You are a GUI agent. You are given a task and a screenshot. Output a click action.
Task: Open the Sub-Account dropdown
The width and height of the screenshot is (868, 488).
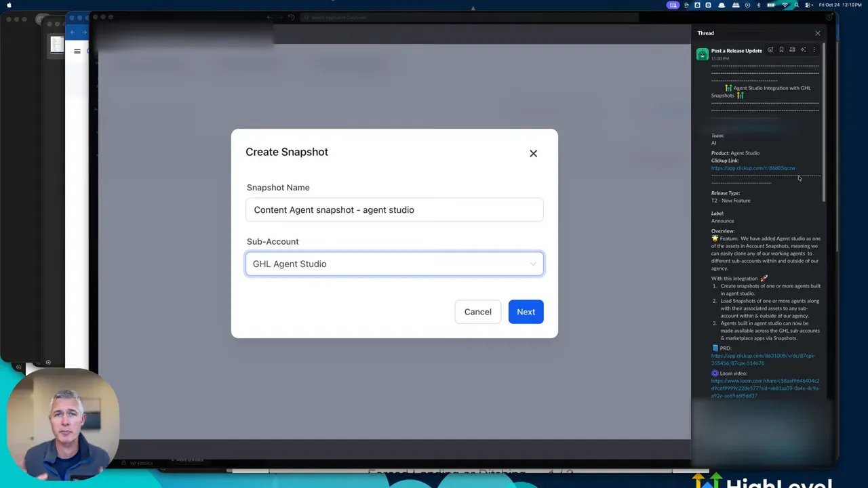394,264
